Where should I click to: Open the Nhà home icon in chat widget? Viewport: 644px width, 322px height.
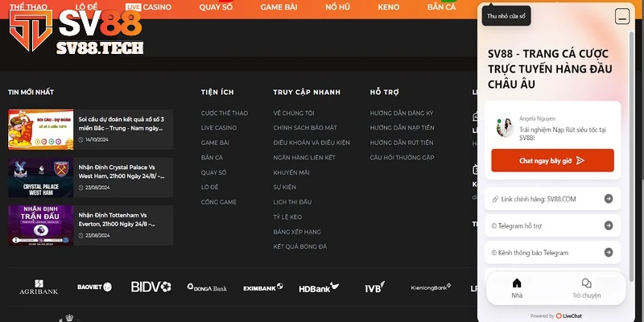517,288
